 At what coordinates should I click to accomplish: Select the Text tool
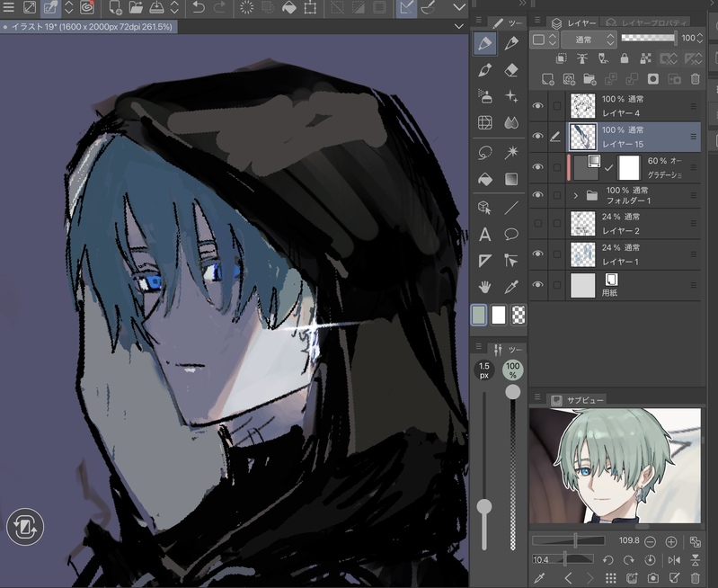pos(485,235)
